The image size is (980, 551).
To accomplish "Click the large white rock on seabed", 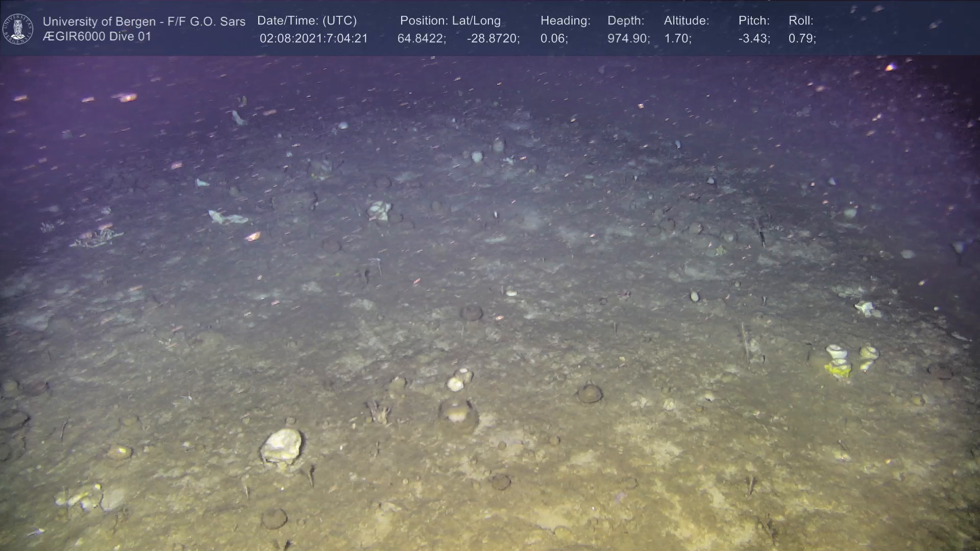I will coord(282,446).
